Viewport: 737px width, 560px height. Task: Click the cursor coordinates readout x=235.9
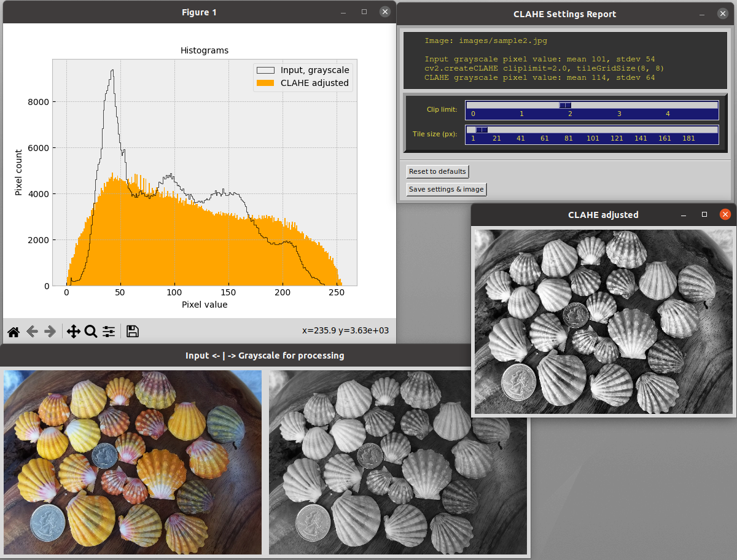coord(345,331)
